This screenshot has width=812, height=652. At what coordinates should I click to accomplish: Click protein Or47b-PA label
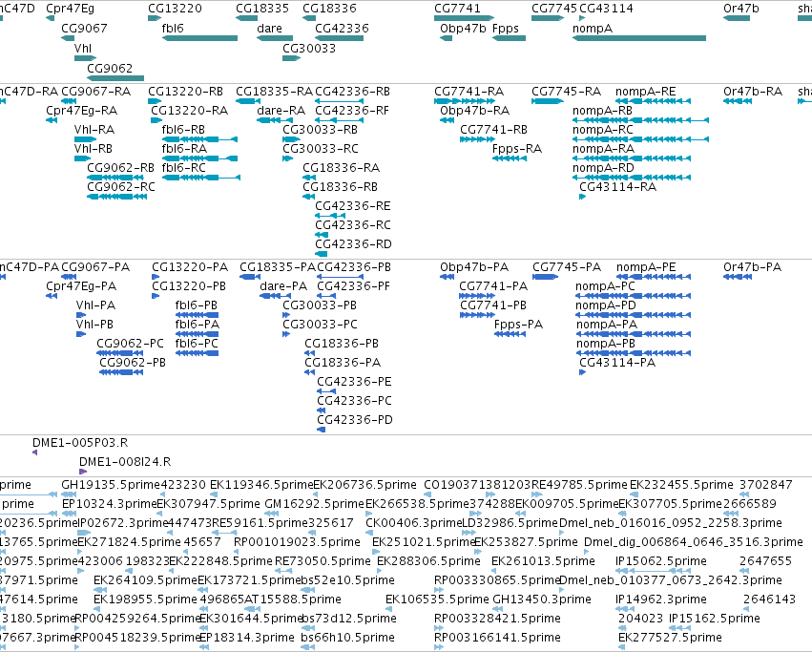point(752,267)
